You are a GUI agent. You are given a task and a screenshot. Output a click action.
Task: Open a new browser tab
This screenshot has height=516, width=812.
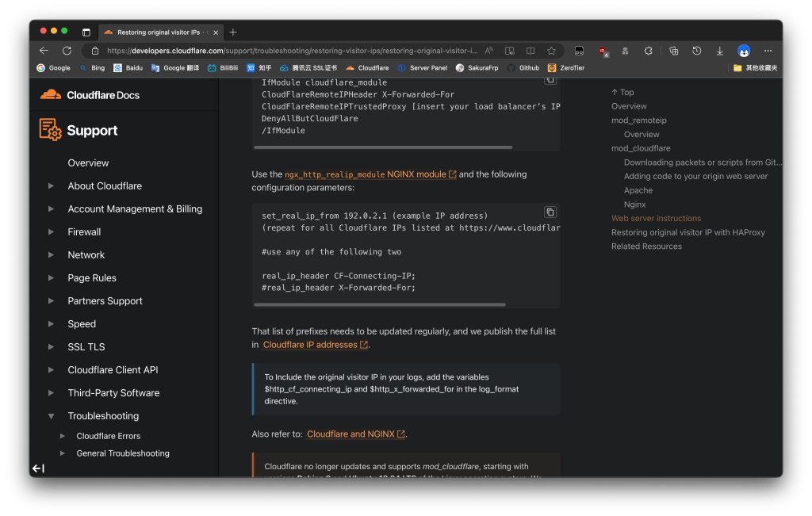[233, 32]
